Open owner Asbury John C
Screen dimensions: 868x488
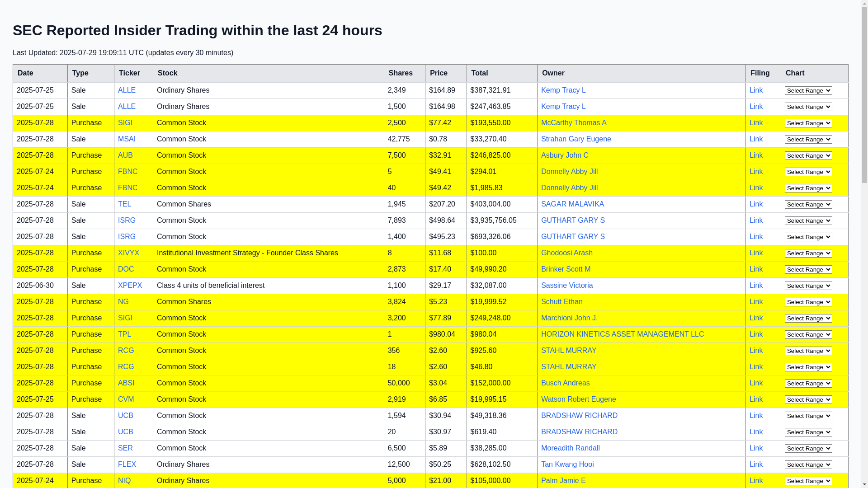pos(565,155)
